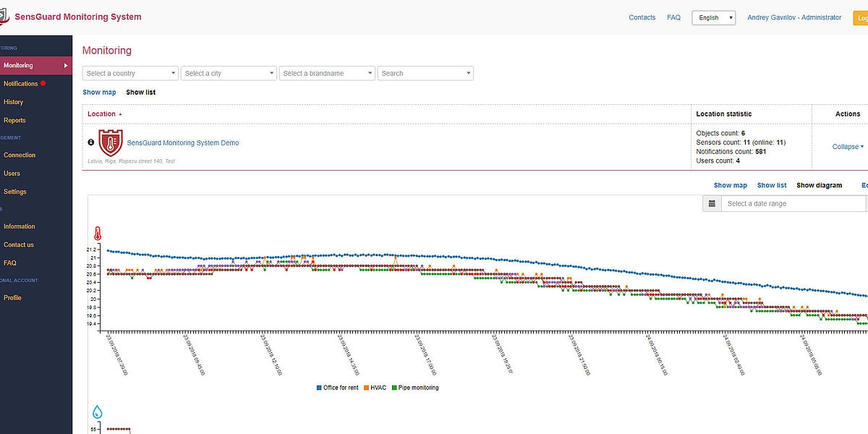Click the red notifications indicator dot

click(x=43, y=84)
